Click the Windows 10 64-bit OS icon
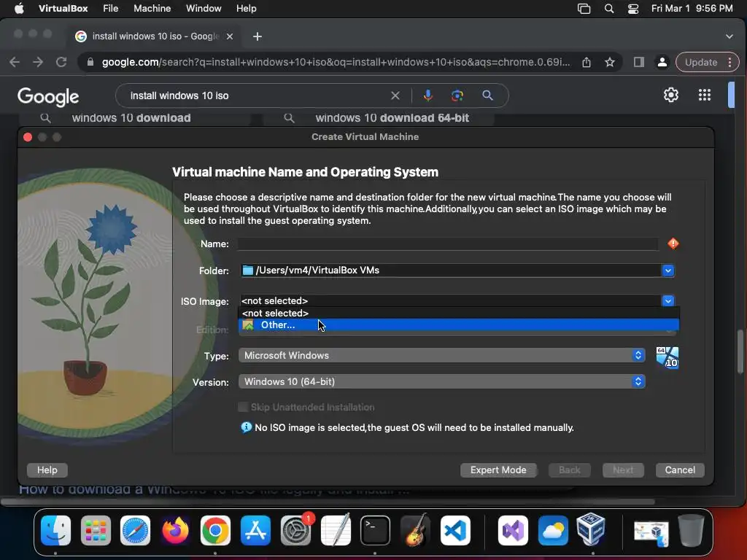Viewport: 747px width, 560px height. pos(667,357)
